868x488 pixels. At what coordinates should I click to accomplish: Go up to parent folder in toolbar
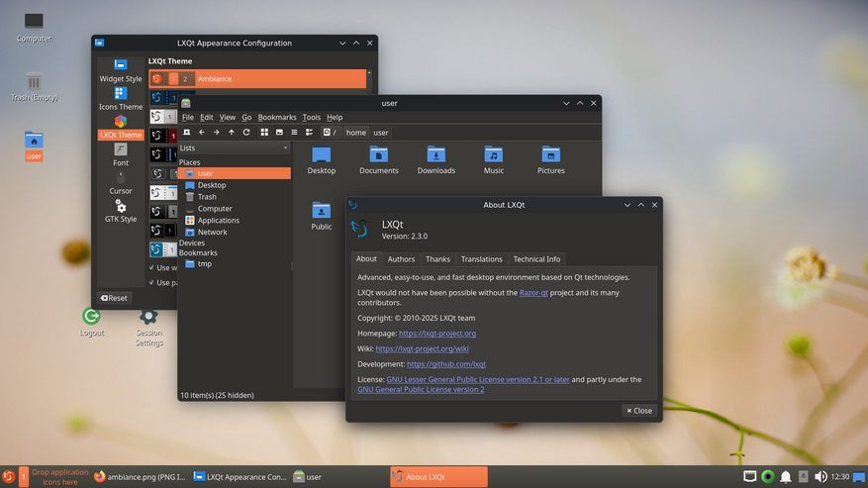pyautogui.click(x=232, y=132)
